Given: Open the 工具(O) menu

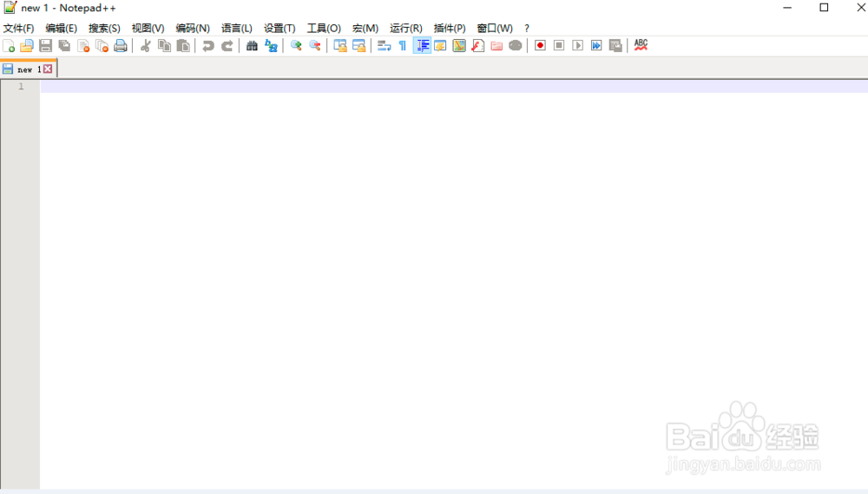Looking at the screenshot, I should (324, 29).
